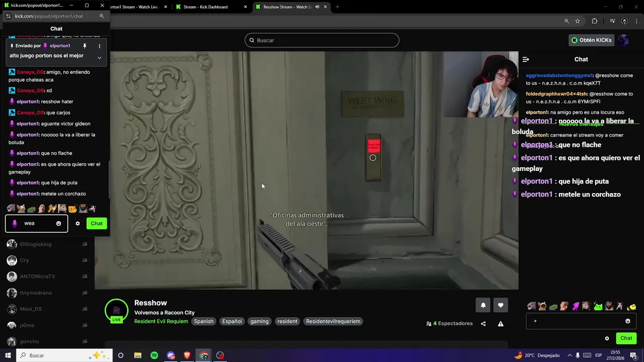This screenshot has width=644, height=362.
Task: Open a new browser tab with plus
Action: [337, 7]
